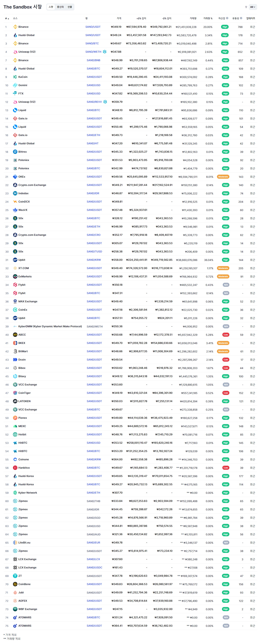
Task: Click the Indodax exchange logo
Action: click(15, 193)
